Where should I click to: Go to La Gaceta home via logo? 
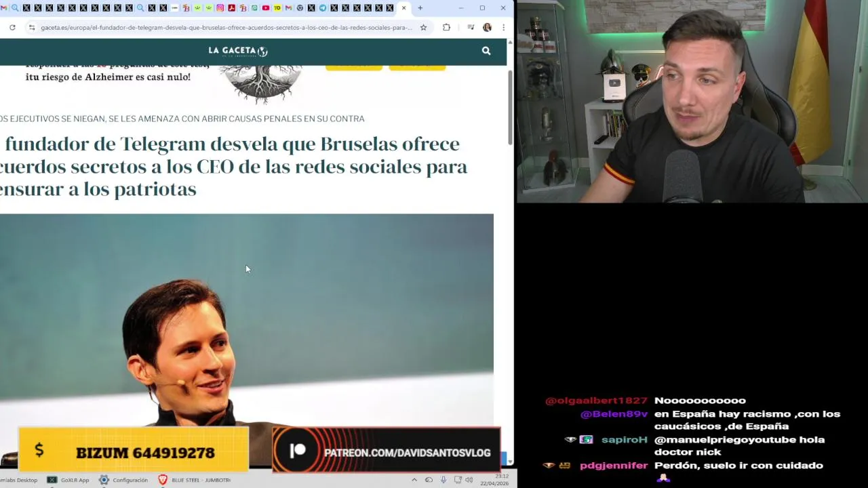pos(238,51)
